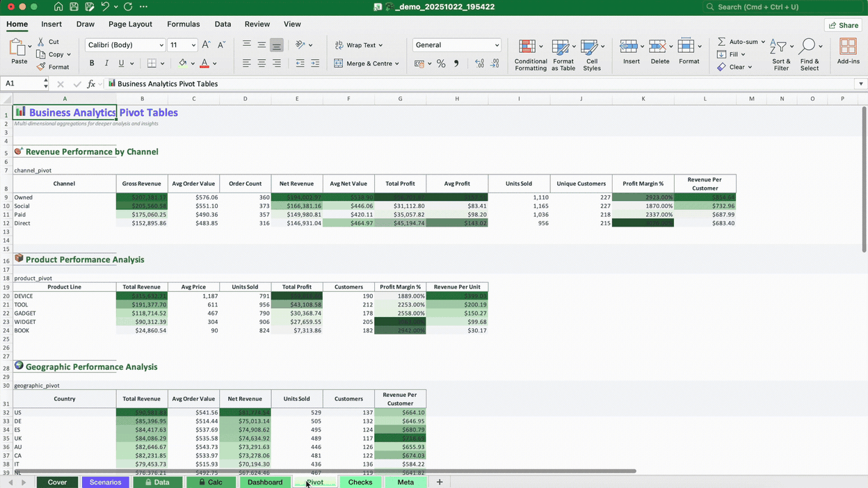Toggle italic formatting
This screenshot has width=868, height=488.
pyautogui.click(x=106, y=63)
